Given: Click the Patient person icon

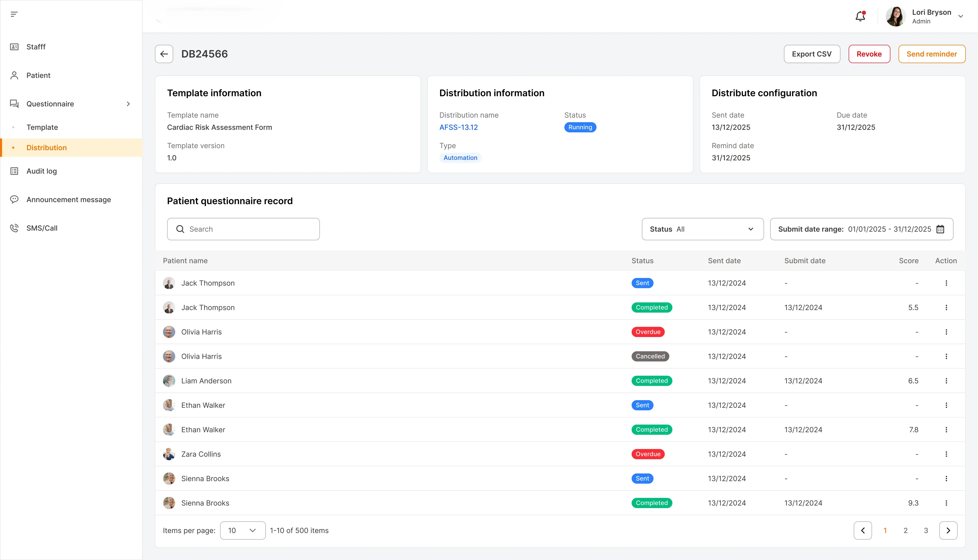Looking at the screenshot, I should [x=14, y=75].
